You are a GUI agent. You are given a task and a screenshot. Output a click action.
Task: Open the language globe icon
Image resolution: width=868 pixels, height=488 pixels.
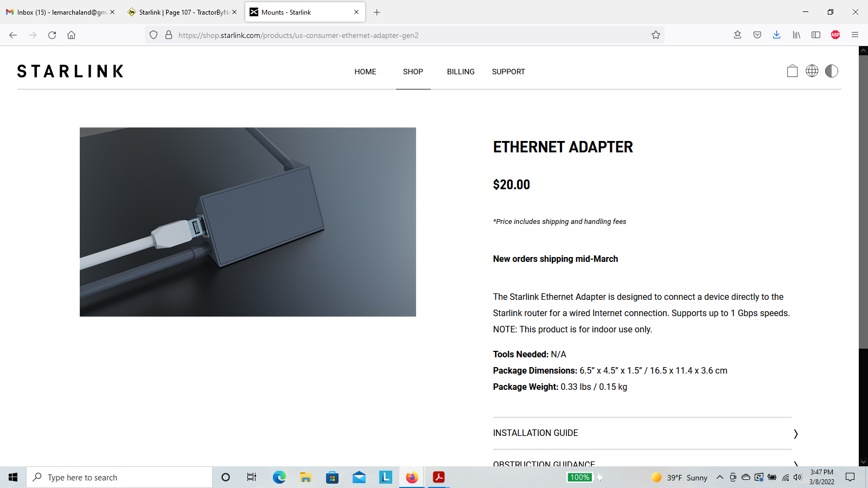click(x=812, y=71)
